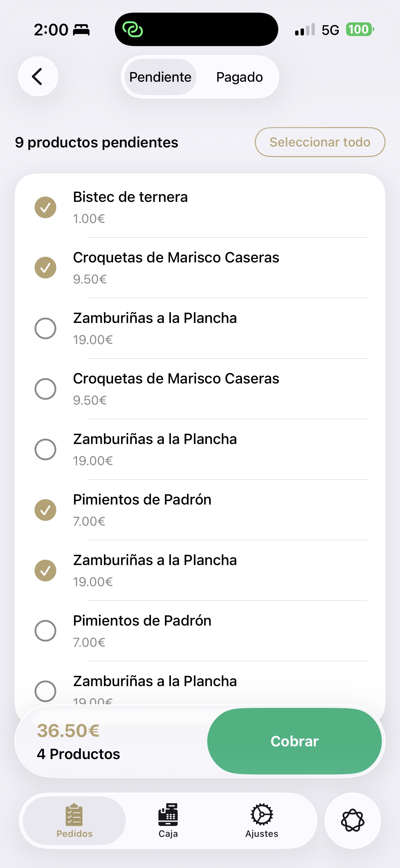This screenshot has height=868, width=400.
Task: Uncheck Bistec de ternera
Action: (x=45, y=207)
